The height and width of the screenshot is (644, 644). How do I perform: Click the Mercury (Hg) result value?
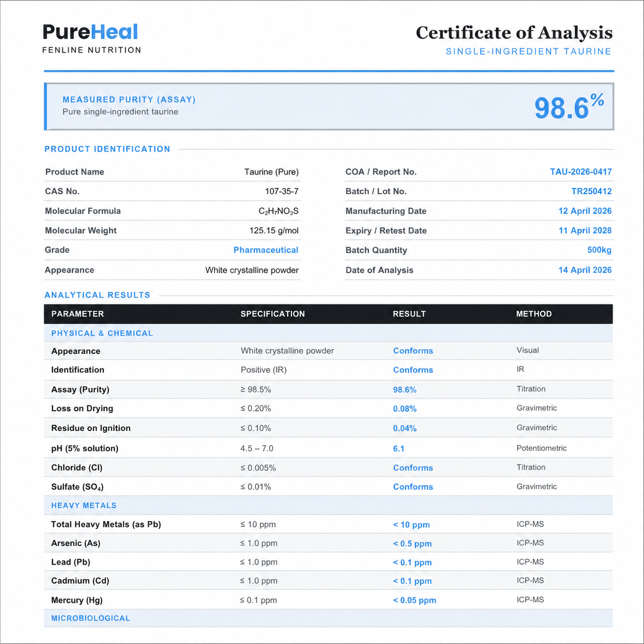pyautogui.click(x=414, y=600)
